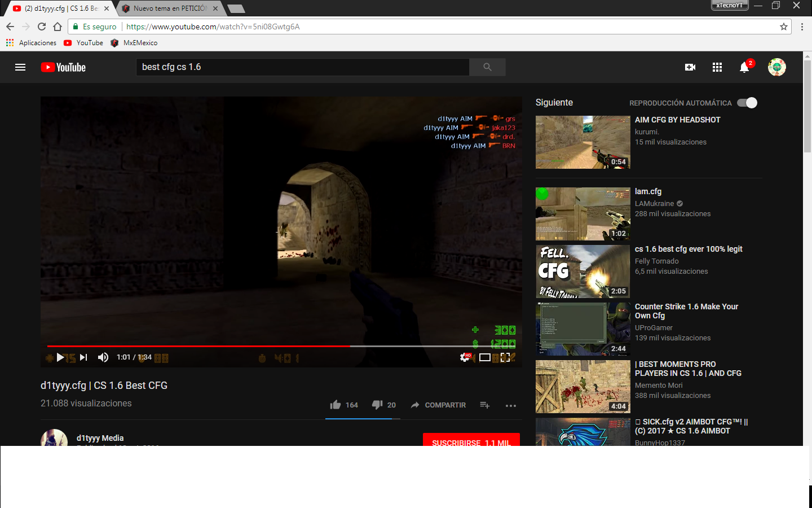The height and width of the screenshot is (508, 812).
Task: Click AIM CFG BY HEADSHOT title
Action: (677, 120)
